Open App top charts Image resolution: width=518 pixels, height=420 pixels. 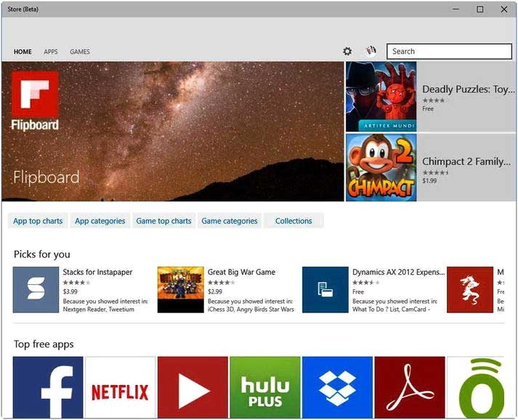pos(38,221)
